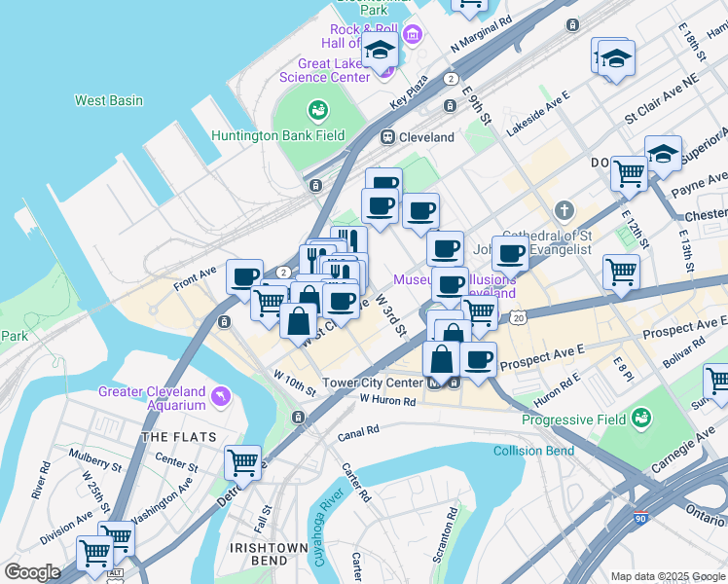Click the Tower City Center metro icon
The height and width of the screenshot is (584, 728).
pos(435,383)
